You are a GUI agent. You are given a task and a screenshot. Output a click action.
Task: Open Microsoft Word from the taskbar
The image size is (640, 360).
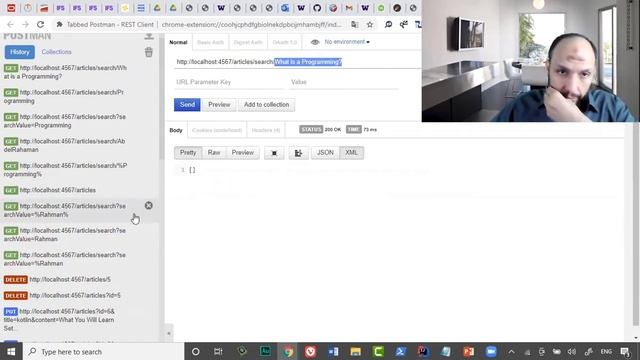[x=333, y=351]
